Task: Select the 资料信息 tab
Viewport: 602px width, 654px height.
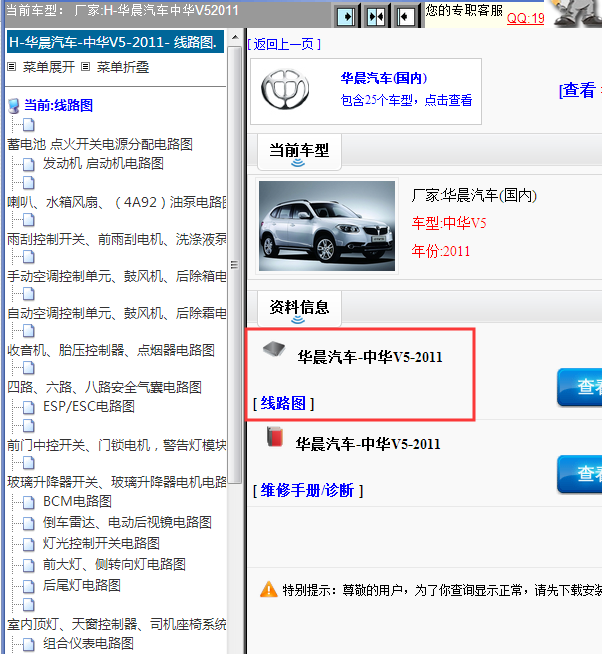Action: pyautogui.click(x=299, y=309)
